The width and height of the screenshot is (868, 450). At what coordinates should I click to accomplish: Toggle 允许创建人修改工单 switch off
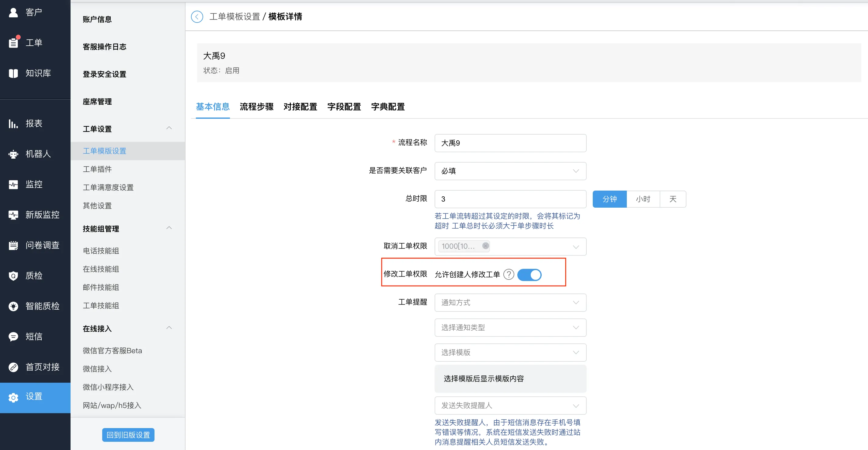(529, 275)
